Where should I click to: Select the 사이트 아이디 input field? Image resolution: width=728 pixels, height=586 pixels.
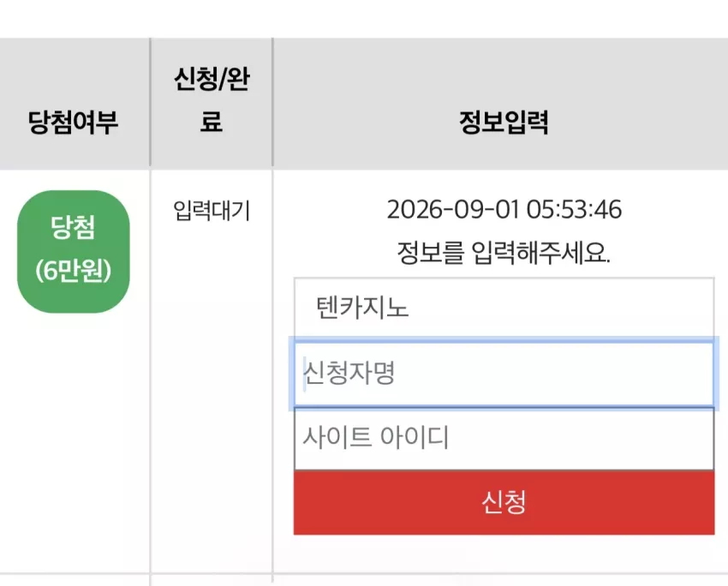(x=504, y=439)
